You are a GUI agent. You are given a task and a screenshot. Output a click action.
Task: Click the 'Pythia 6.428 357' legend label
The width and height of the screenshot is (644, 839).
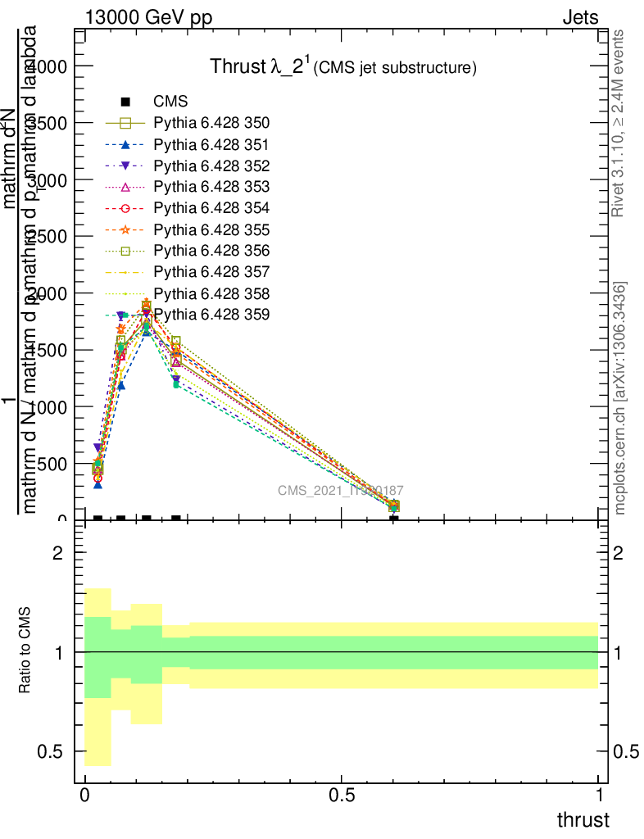[211, 272]
